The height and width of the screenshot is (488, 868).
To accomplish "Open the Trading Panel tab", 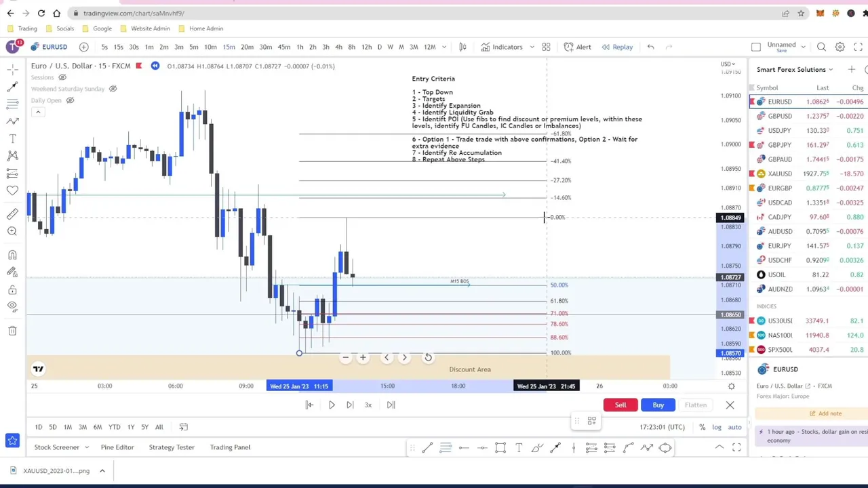I will tap(230, 447).
